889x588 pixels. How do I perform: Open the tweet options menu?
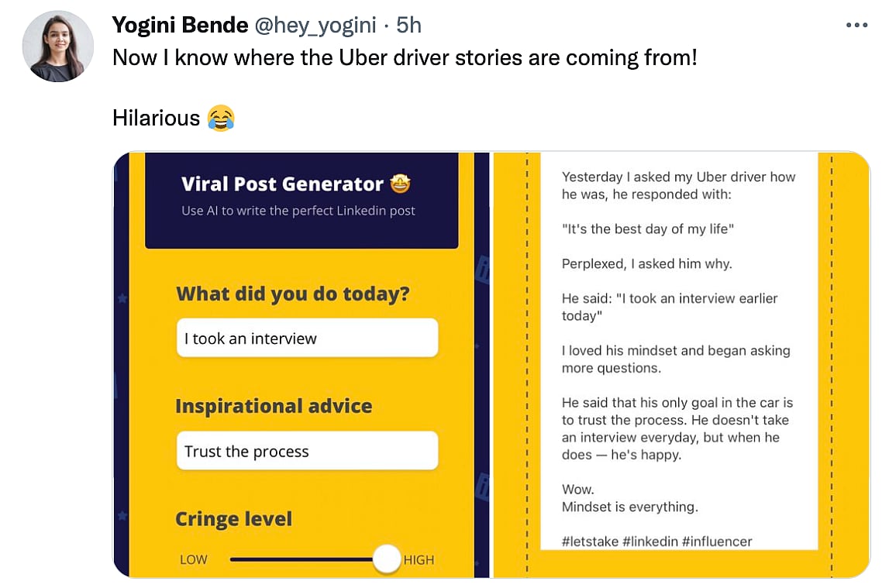857,23
